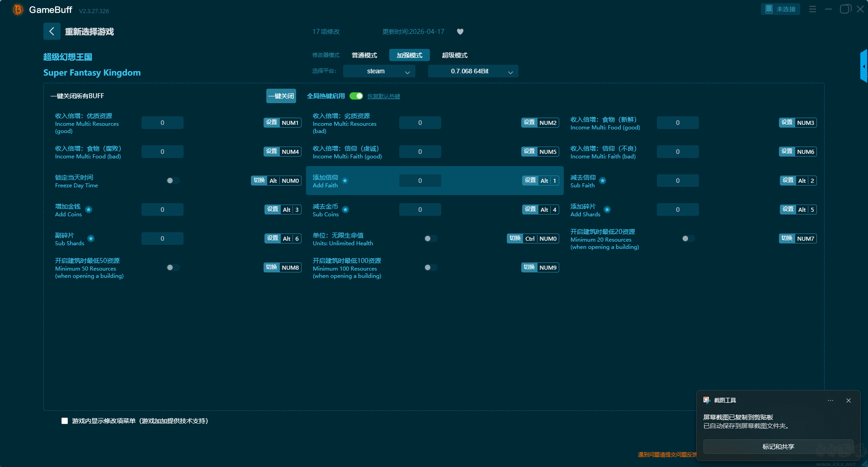Click the Sub Coins value field
Image resolution: width=868 pixels, height=467 pixels.
(x=420, y=210)
